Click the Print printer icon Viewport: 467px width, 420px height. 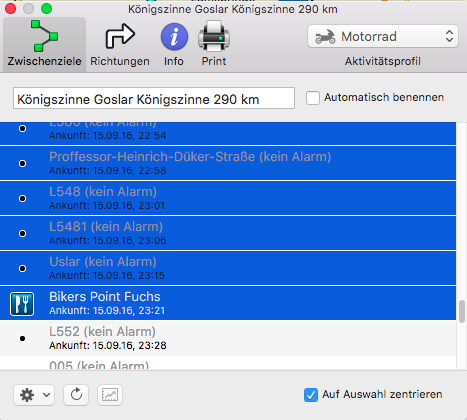click(214, 36)
